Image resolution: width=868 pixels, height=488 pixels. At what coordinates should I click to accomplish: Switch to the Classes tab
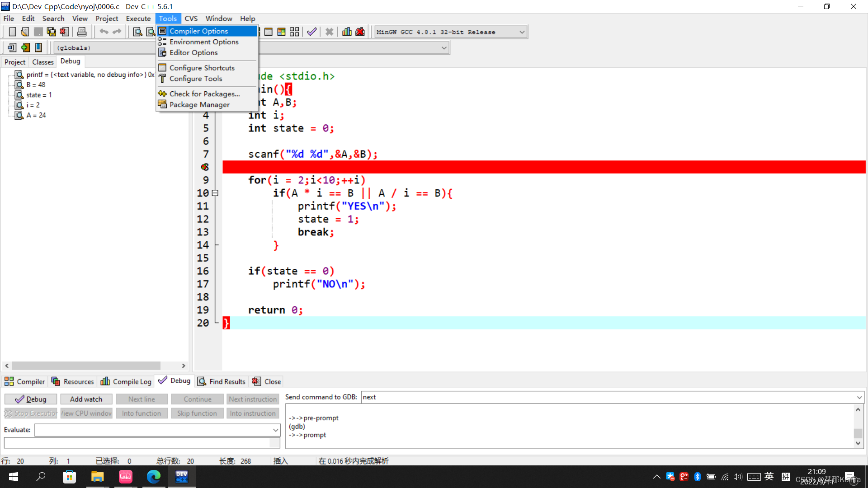point(42,62)
